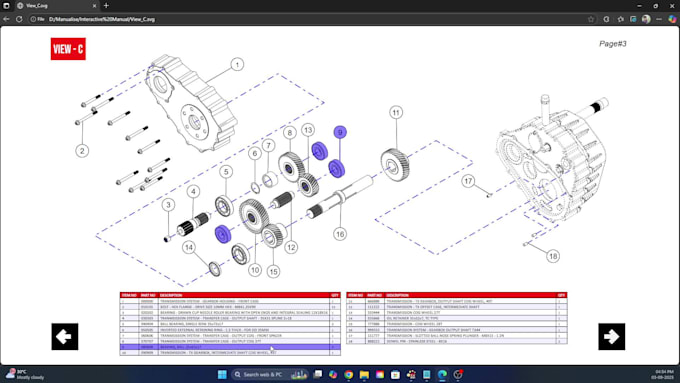Open the tab actions menu at top-left
Image resolution: width=680 pixels, height=383 pixels.
point(6,6)
